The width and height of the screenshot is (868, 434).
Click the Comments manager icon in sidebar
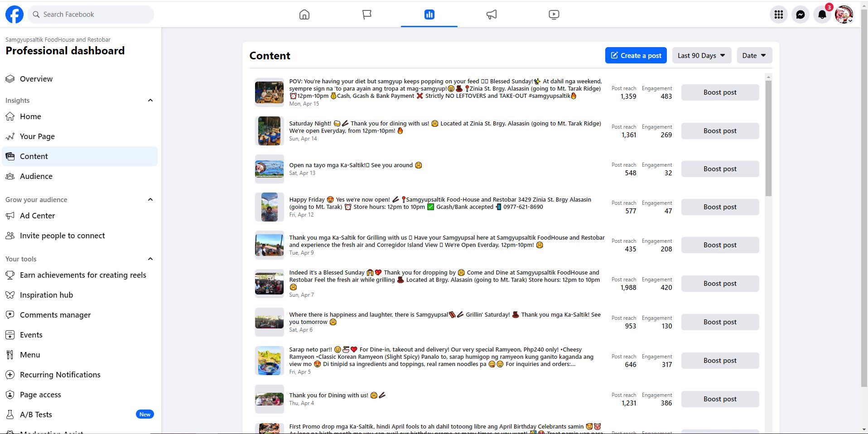click(10, 315)
